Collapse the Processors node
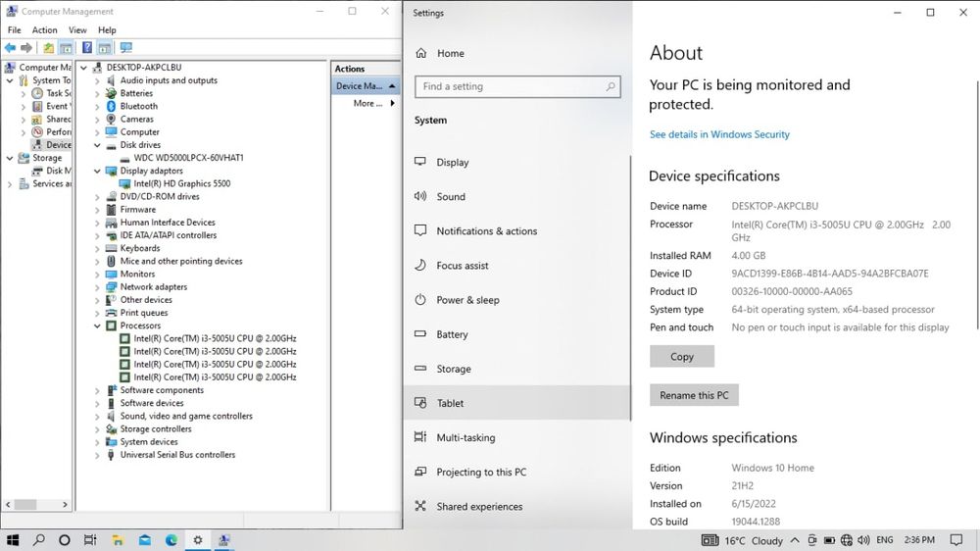Screen dimensions: 980x551 (x=97, y=326)
